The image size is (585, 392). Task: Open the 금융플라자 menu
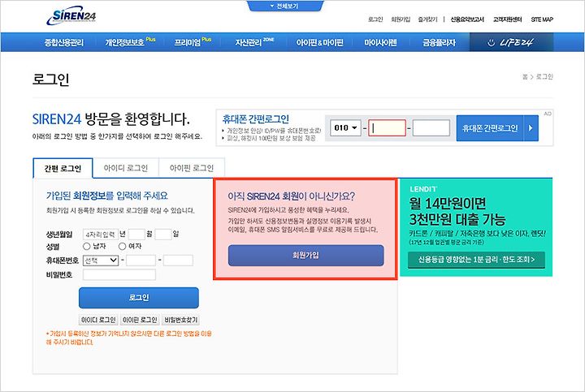(x=439, y=42)
